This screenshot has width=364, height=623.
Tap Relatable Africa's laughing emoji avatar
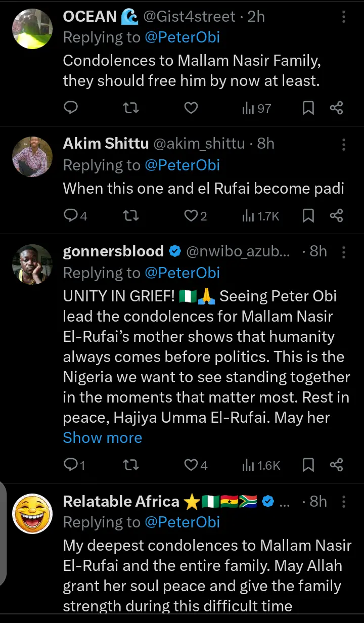tap(32, 514)
